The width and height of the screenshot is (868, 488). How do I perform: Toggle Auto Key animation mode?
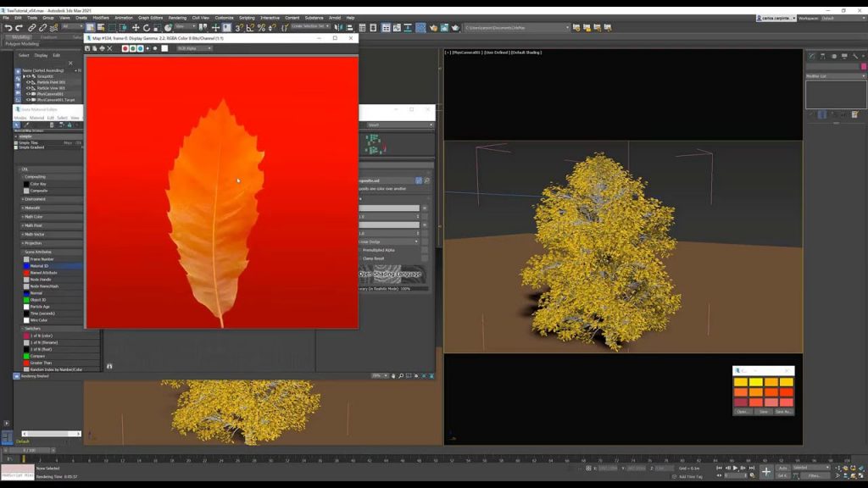point(784,467)
